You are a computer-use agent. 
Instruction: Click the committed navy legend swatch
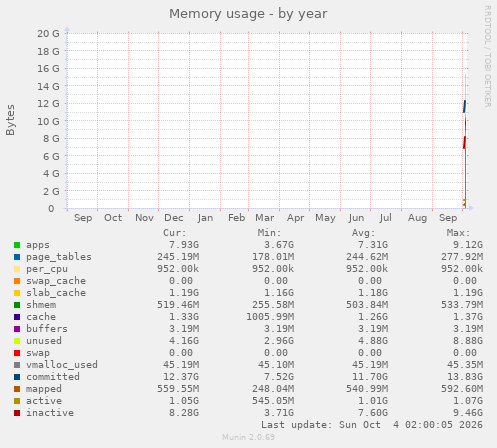17,377
